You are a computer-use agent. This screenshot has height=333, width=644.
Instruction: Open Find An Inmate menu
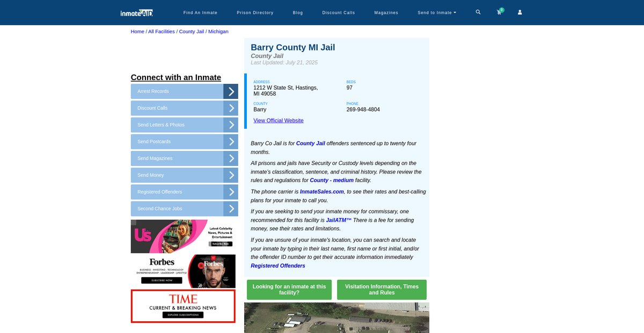click(x=200, y=12)
